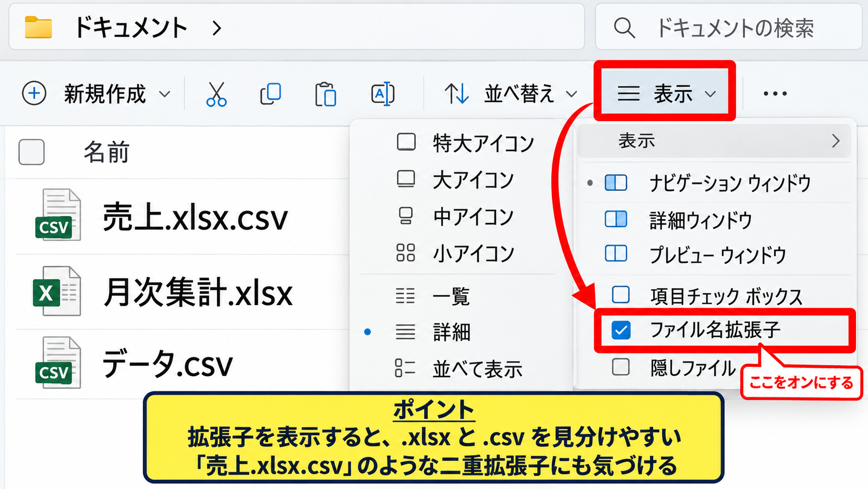Image resolution: width=868 pixels, height=489 pixels.
Task: Click the CSV icon of データ.csv
Action: 58,362
